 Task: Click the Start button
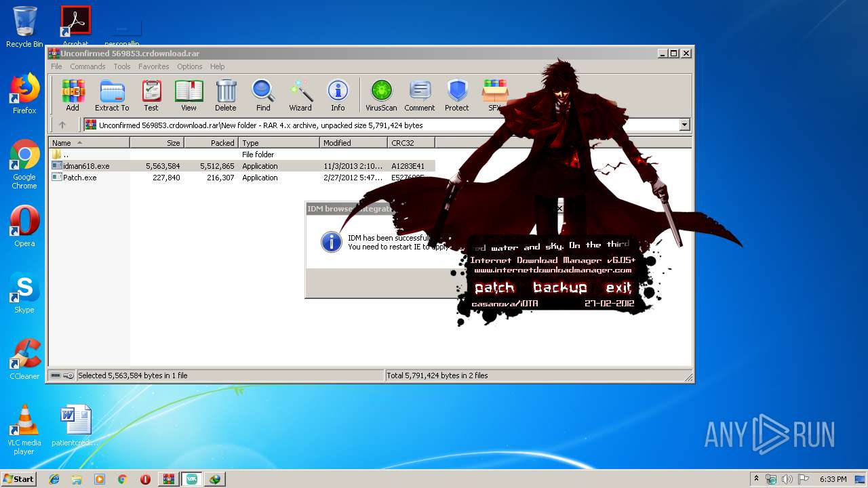[19, 479]
